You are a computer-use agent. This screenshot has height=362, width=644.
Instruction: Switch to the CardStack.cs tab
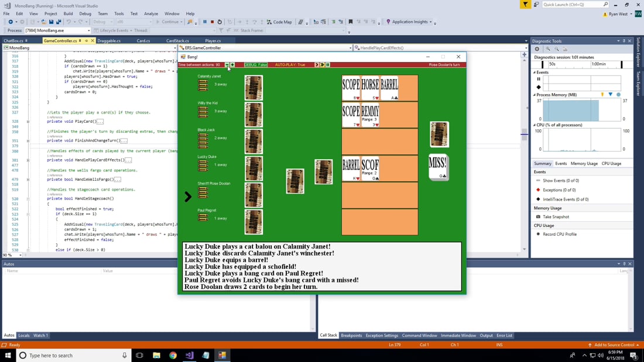[x=177, y=41]
